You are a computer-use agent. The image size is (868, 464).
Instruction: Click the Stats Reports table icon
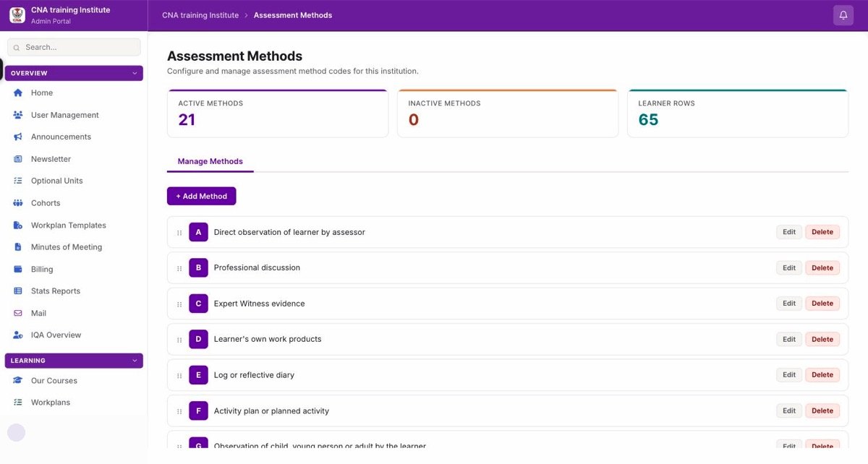(x=18, y=291)
